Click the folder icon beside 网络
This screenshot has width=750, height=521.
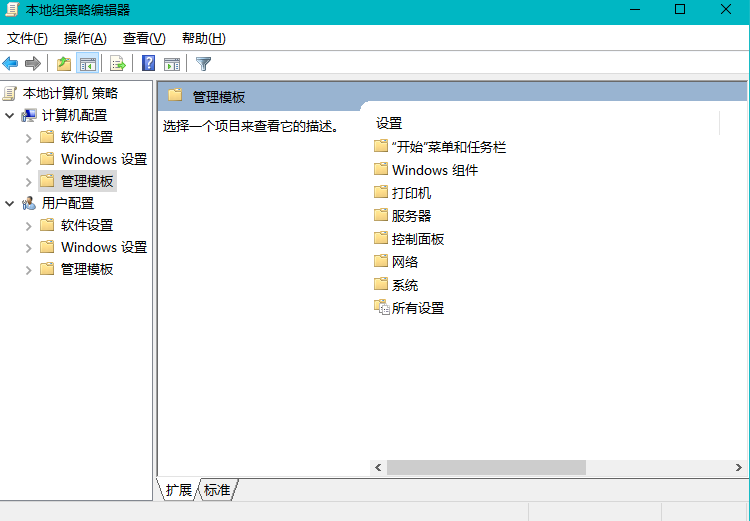pos(381,261)
